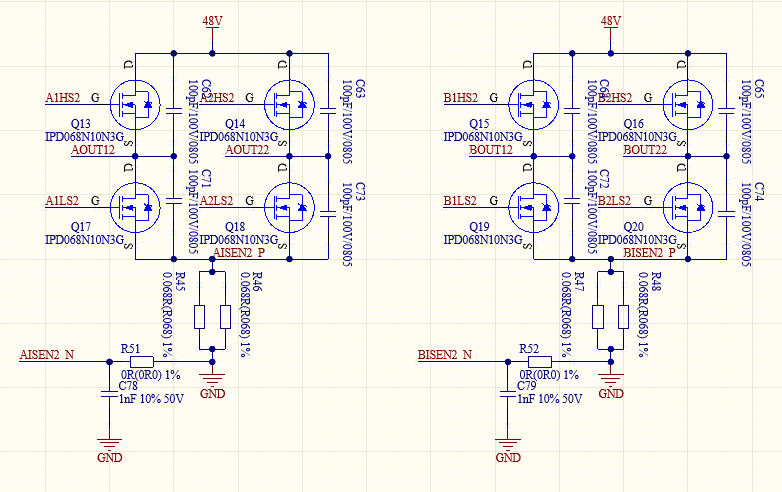Select the R52 resistor symbol

tap(540, 362)
